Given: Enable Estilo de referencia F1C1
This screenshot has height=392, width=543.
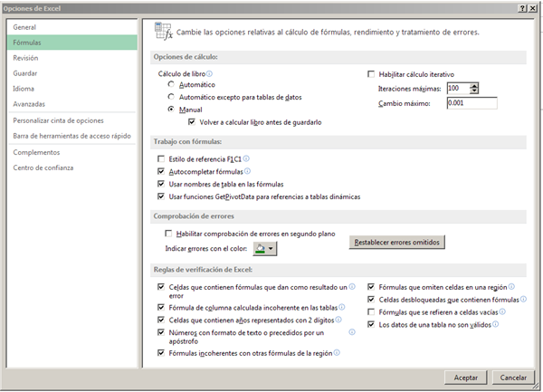Looking at the screenshot, I should [161, 159].
